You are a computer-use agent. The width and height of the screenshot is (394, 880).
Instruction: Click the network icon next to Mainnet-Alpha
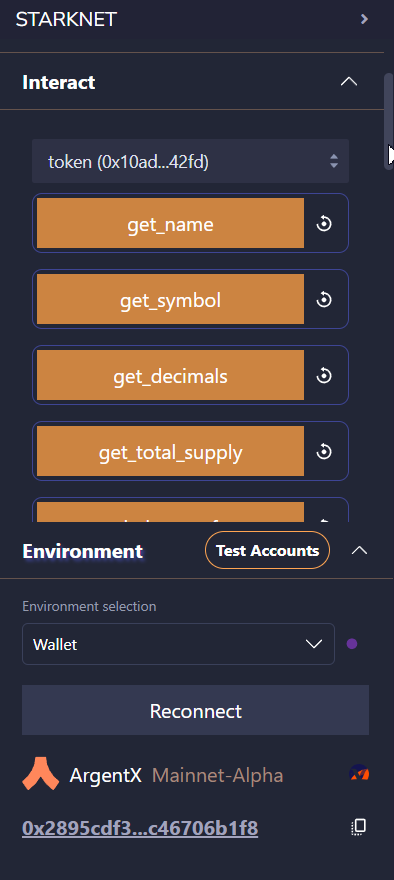pyautogui.click(x=359, y=773)
